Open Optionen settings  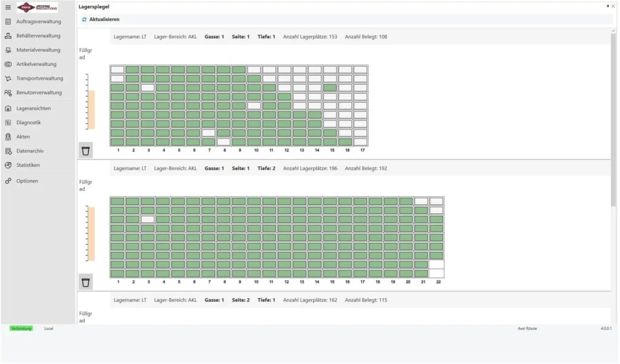coord(27,181)
